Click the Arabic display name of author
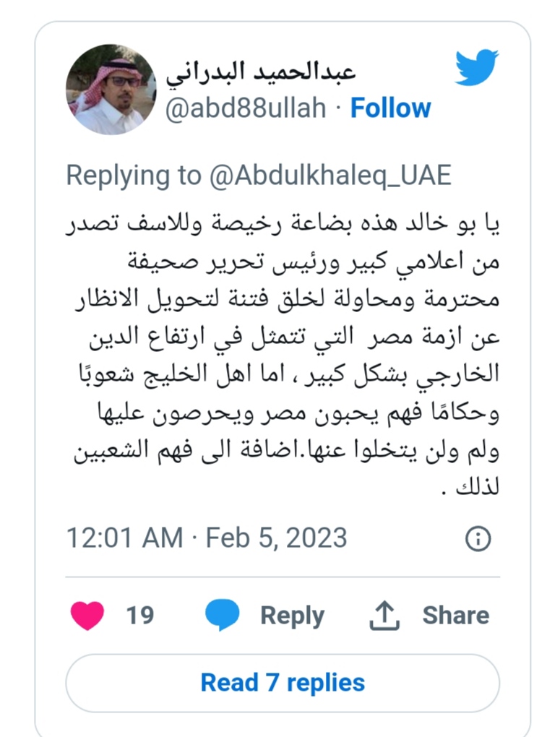Viewport: 560px width, 737px height. [260, 73]
